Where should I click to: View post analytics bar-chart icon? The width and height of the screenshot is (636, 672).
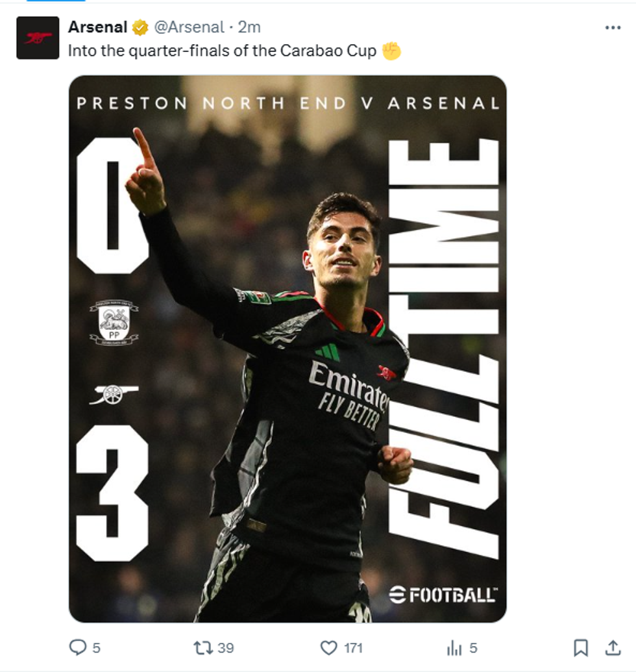tap(454, 647)
